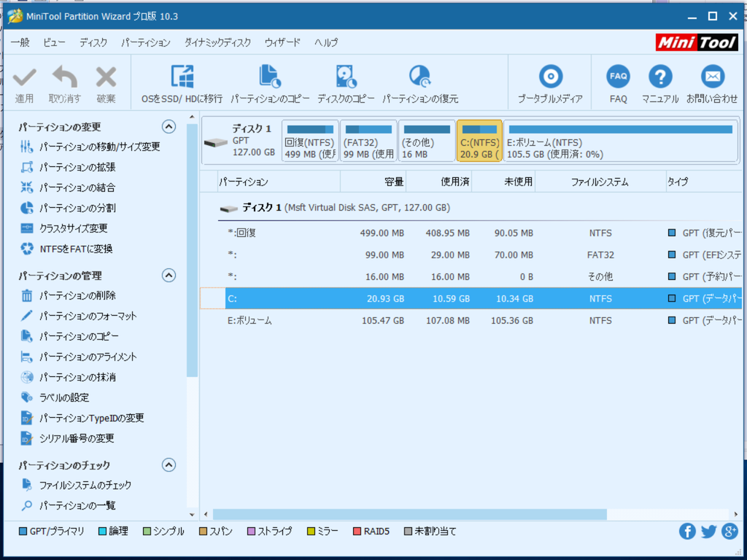Choose パーティションの抹消 in sidebar

point(68,377)
